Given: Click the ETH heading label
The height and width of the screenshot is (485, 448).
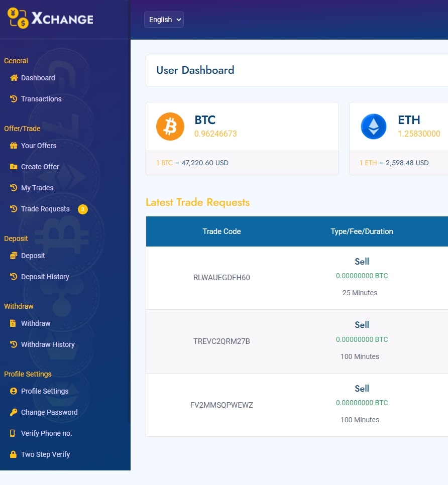Looking at the screenshot, I should point(409,120).
